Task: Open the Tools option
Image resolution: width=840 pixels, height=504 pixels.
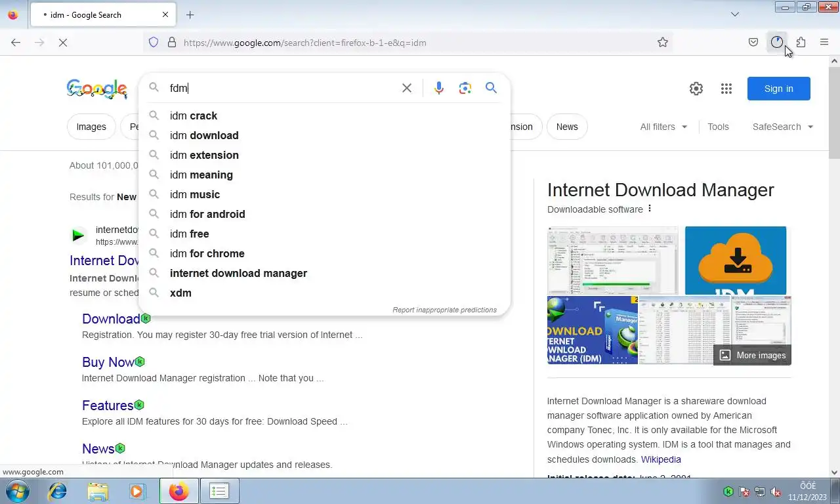Action: [718, 127]
